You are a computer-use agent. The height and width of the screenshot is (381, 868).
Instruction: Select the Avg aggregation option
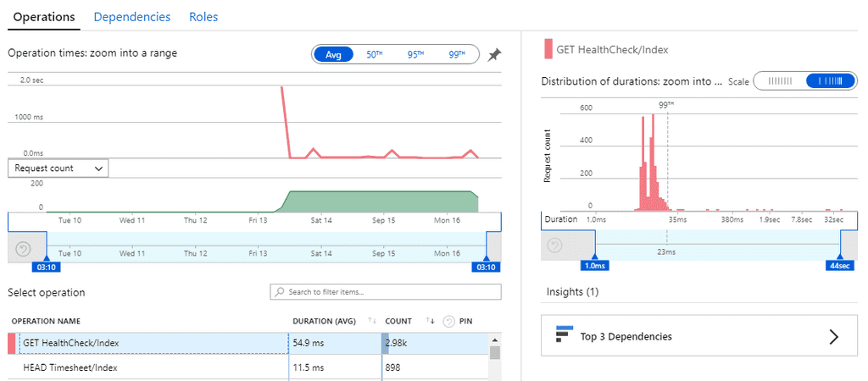click(x=333, y=54)
